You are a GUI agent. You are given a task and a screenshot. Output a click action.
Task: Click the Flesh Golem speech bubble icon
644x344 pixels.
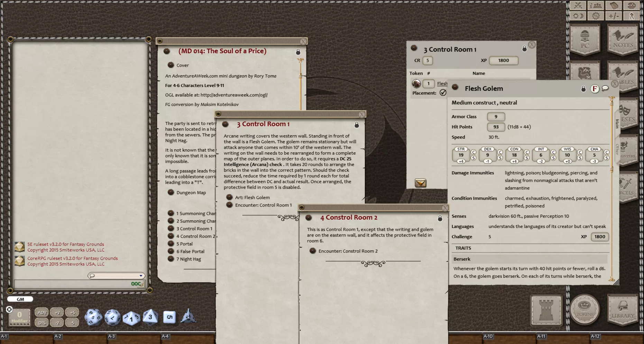pos(605,88)
